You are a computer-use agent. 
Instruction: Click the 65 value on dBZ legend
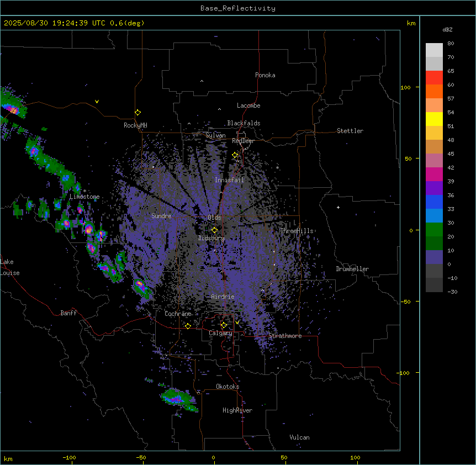click(x=451, y=71)
